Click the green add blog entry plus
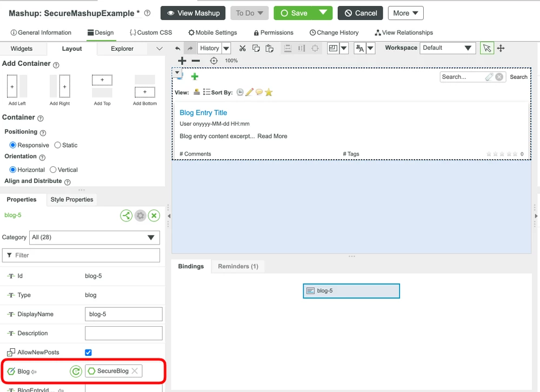 [x=195, y=76]
